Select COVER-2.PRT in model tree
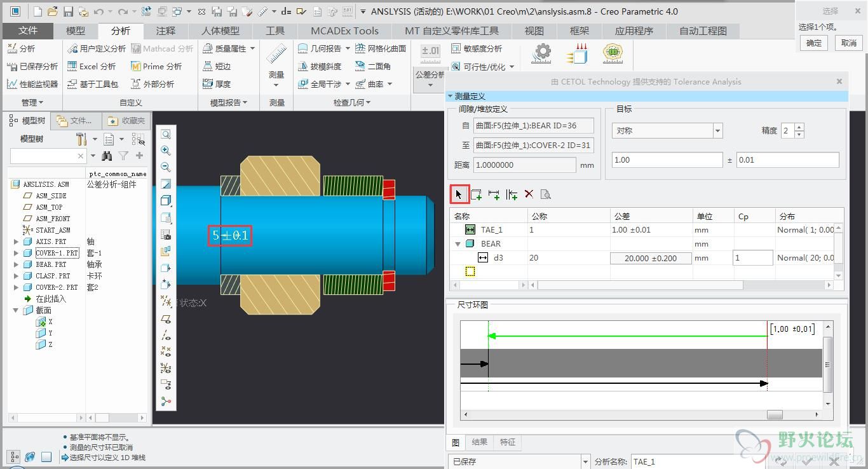868x469 pixels. [x=57, y=287]
